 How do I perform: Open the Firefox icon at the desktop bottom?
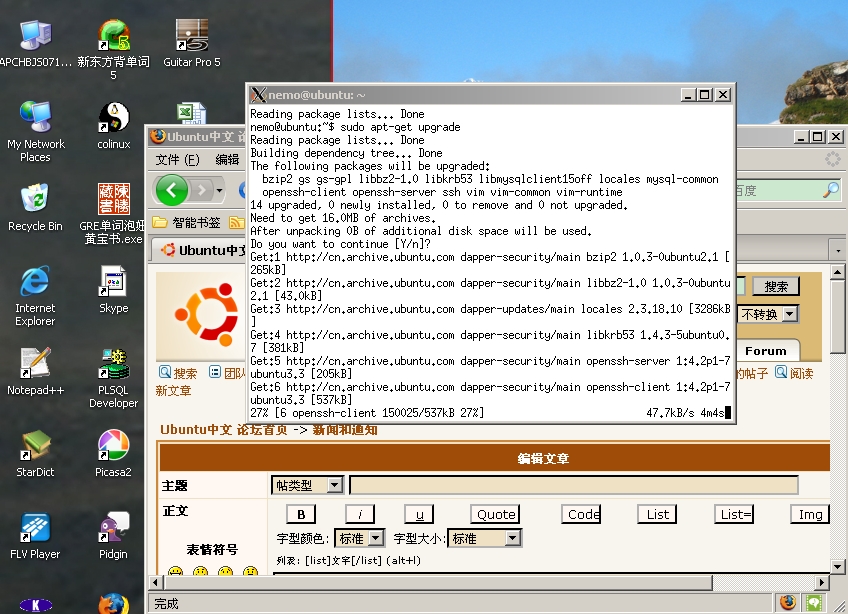(x=114, y=604)
